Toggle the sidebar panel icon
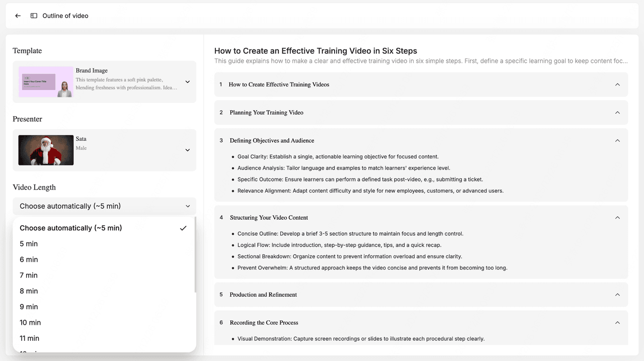 pyautogui.click(x=34, y=16)
